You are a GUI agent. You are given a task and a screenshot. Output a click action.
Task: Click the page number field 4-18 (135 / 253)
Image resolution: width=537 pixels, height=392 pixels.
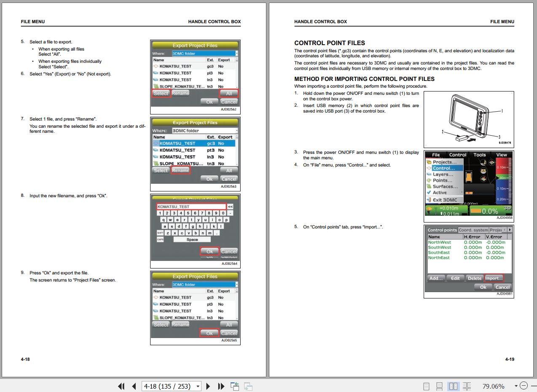point(168,386)
